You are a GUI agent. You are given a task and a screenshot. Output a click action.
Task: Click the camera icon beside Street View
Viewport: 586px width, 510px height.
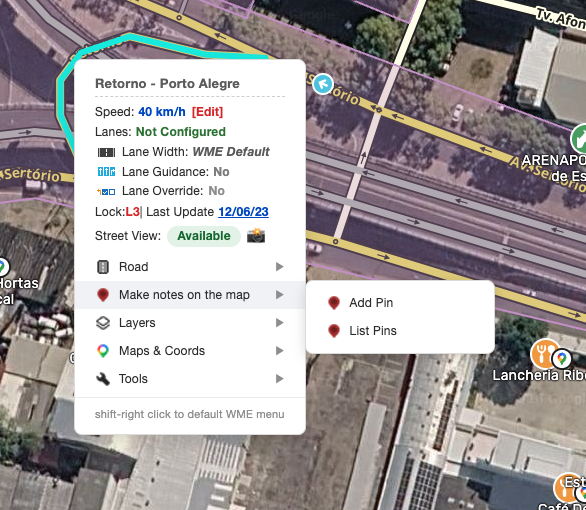(256, 236)
